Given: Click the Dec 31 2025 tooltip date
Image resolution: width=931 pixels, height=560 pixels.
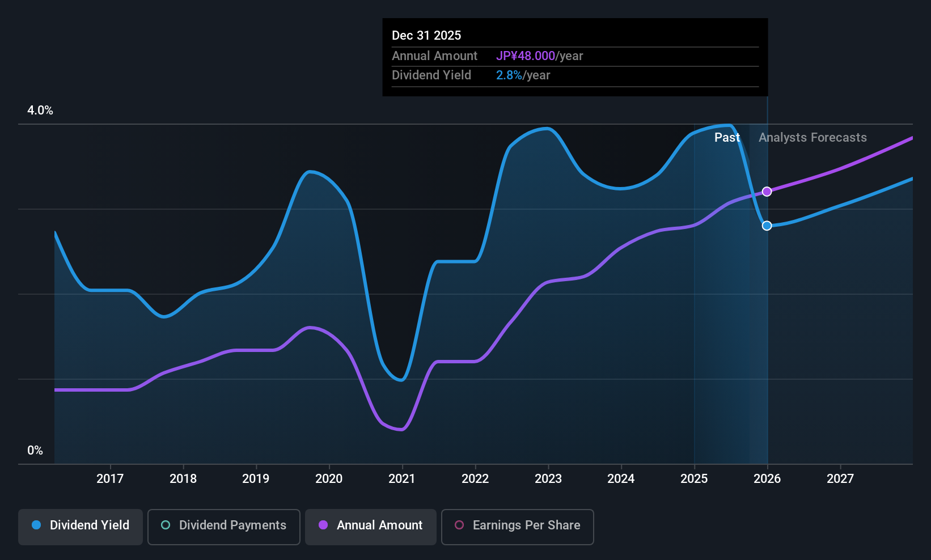Looking at the screenshot, I should click(x=426, y=35).
